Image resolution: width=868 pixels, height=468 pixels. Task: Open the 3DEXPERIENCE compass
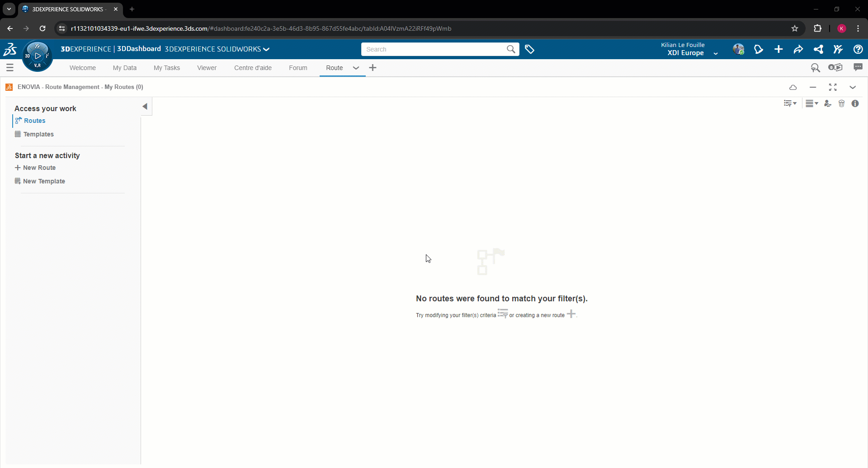[38, 56]
